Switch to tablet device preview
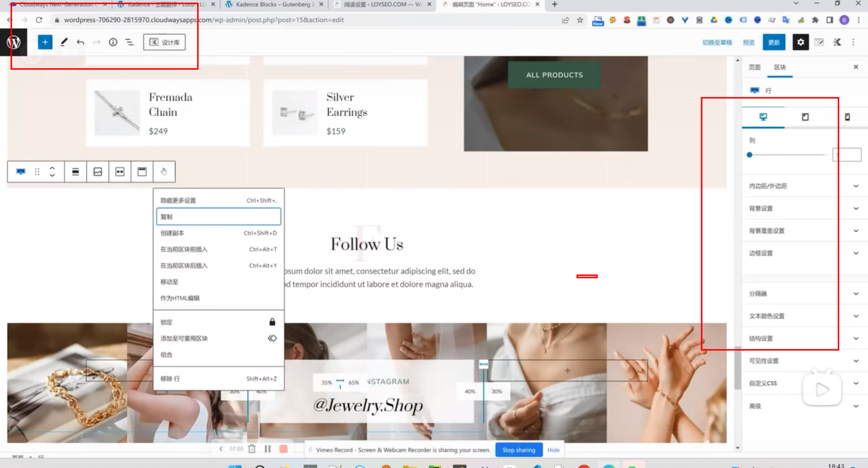The width and height of the screenshot is (868, 468). (x=805, y=117)
